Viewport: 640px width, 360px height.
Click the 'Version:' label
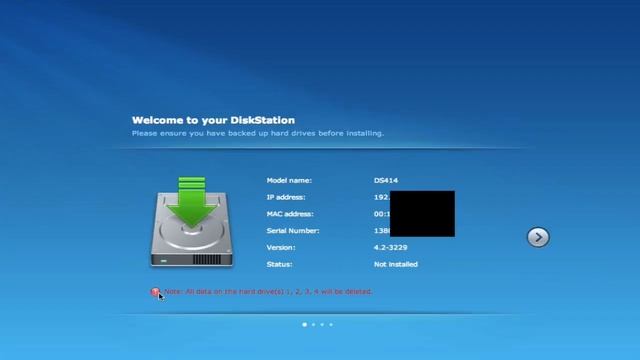coord(281,247)
